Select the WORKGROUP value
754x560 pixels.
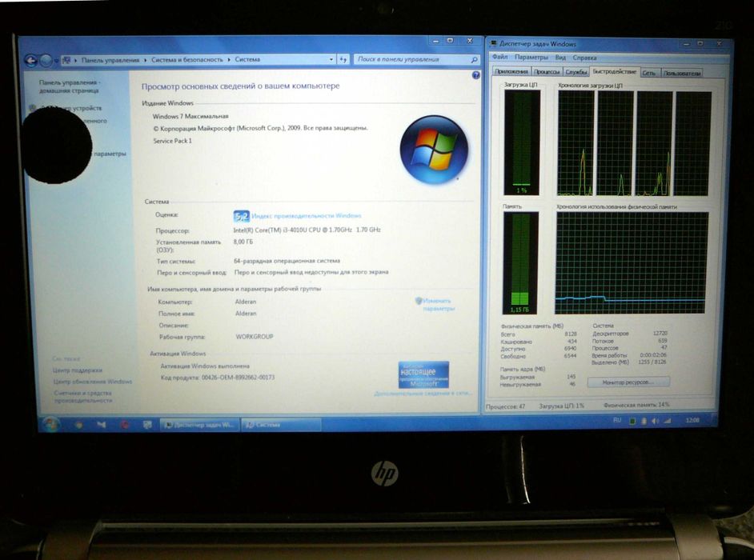[x=255, y=337]
